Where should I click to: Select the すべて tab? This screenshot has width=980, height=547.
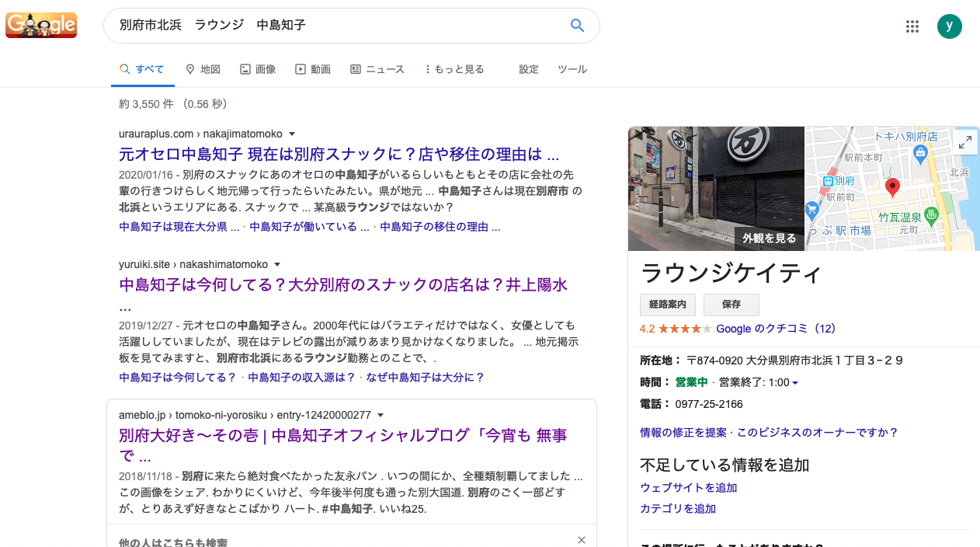coord(142,69)
